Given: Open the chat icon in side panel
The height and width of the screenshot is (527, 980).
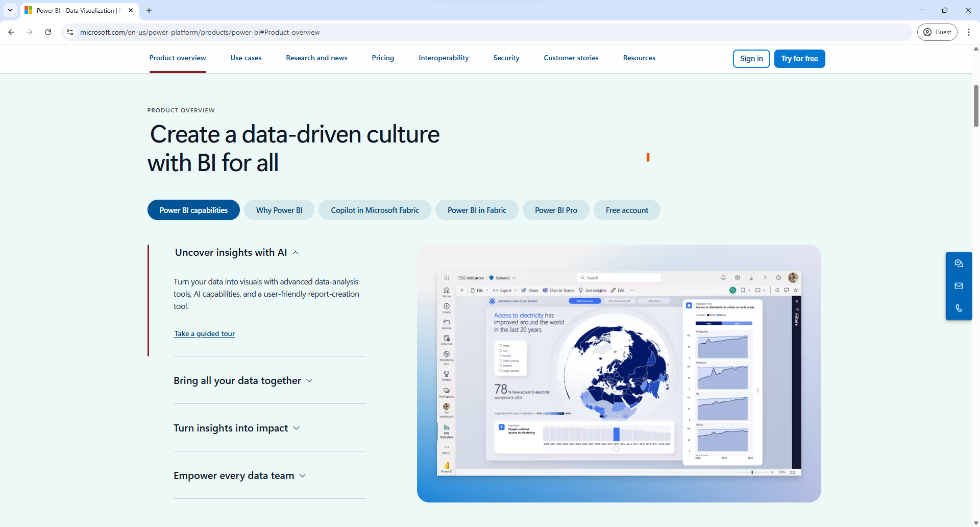Looking at the screenshot, I should [959, 263].
